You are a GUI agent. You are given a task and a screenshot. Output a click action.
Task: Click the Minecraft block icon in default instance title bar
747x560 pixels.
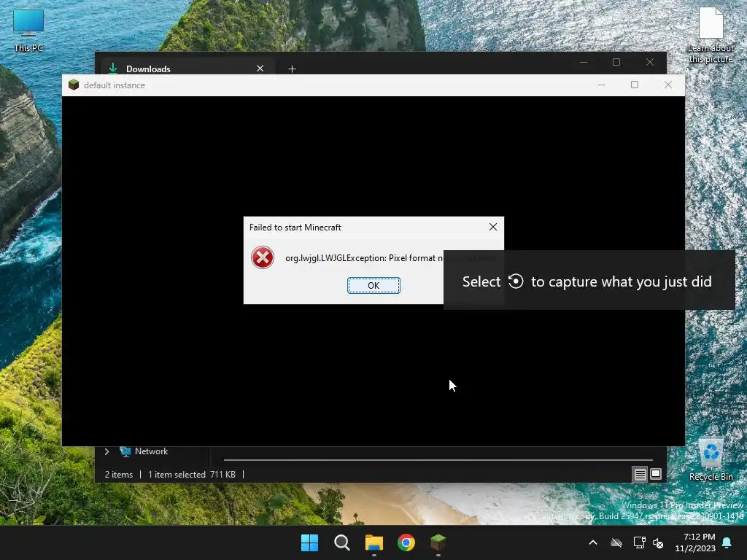pos(74,85)
